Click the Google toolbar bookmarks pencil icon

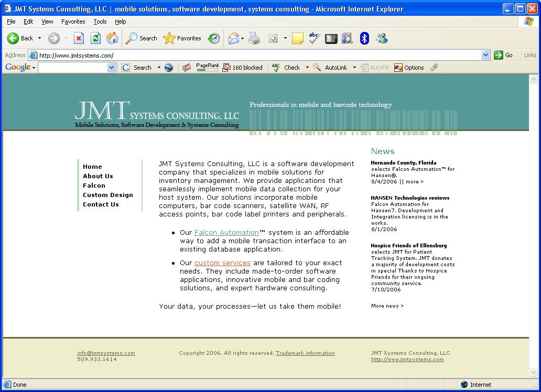[x=187, y=68]
